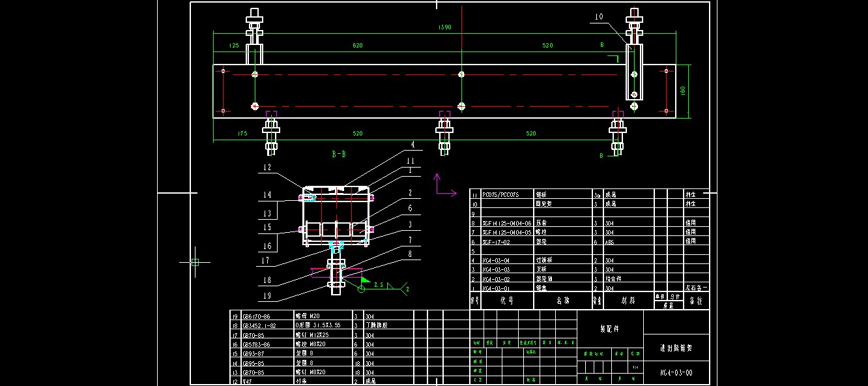The width and height of the screenshot is (868, 386).
Task: Select the Y47 parts list cell
Action: pyautogui.click(x=248, y=381)
